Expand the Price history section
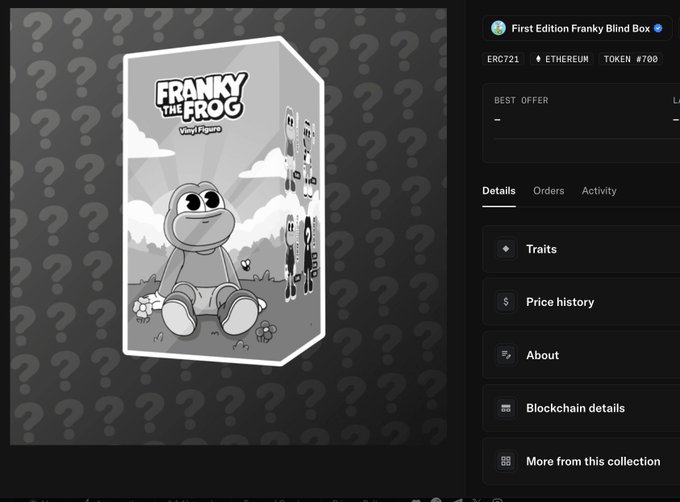The width and height of the screenshot is (680, 502). (x=581, y=302)
